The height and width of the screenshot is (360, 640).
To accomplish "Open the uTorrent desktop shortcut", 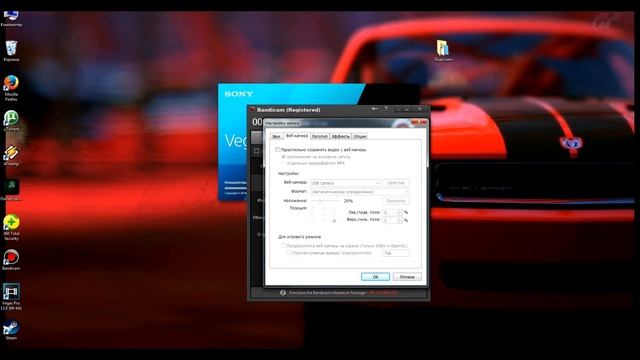I will point(11,120).
